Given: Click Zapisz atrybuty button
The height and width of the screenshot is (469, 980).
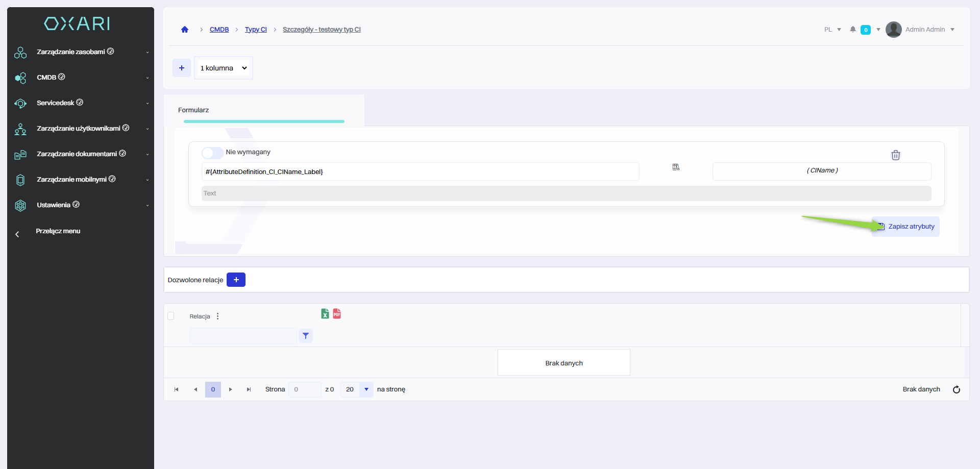Looking at the screenshot, I should pos(906,227).
